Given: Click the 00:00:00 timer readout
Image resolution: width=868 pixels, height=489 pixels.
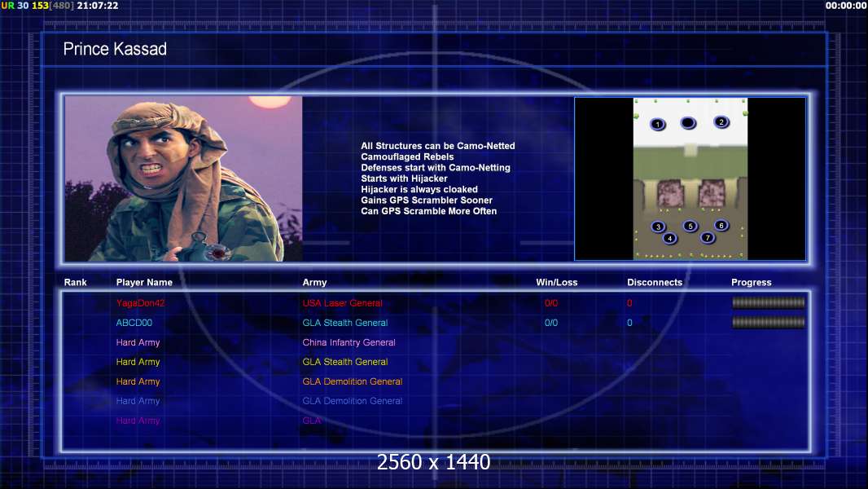Looking at the screenshot, I should [x=846, y=6].
